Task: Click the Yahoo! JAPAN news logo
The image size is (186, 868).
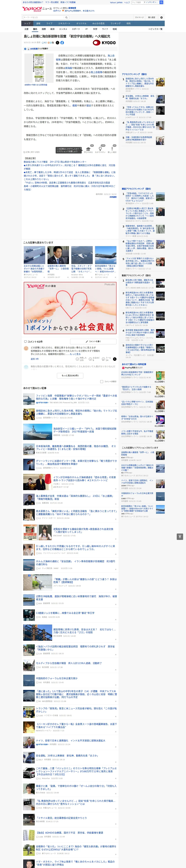Action: coord(37,9)
